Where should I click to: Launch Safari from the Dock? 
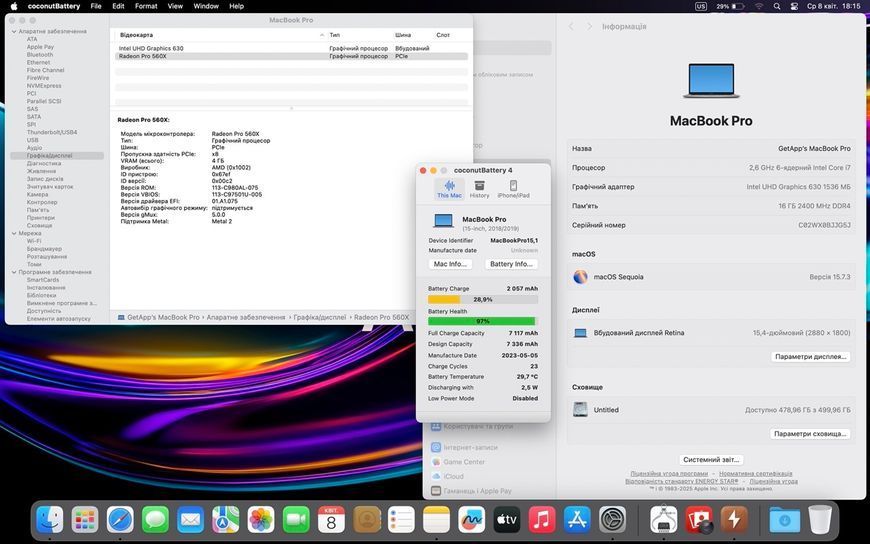(120, 520)
